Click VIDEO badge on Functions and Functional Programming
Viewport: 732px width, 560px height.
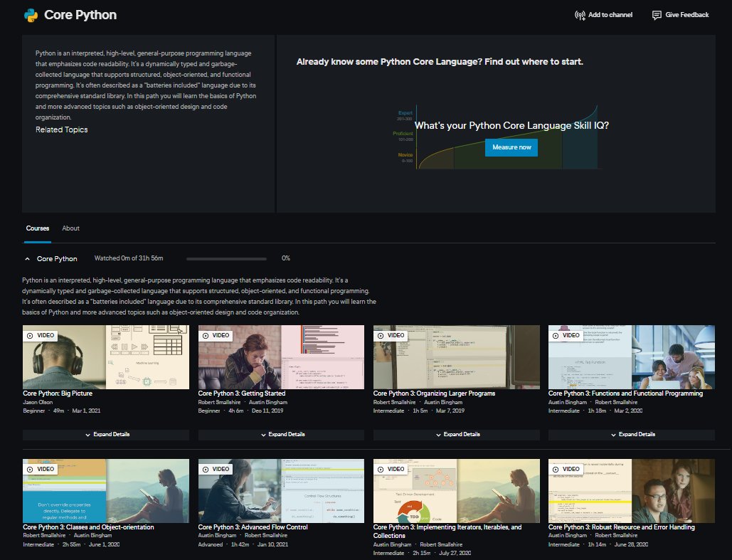(566, 335)
